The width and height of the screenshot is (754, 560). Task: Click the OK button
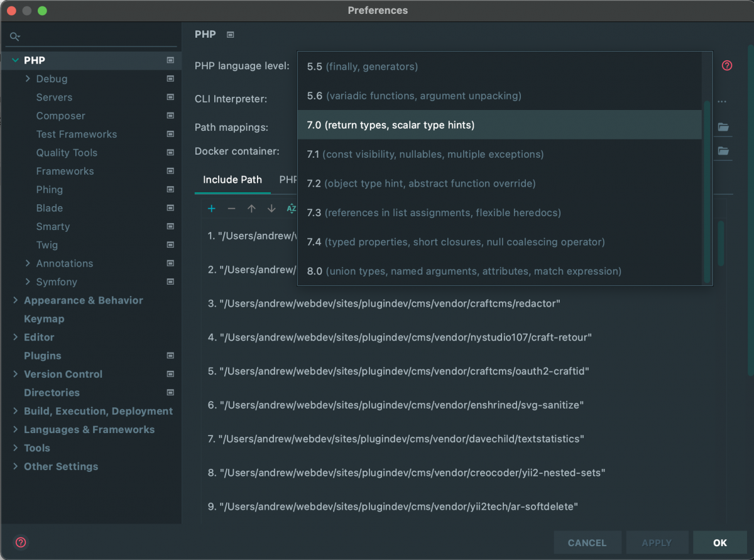pyautogui.click(x=720, y=542)
